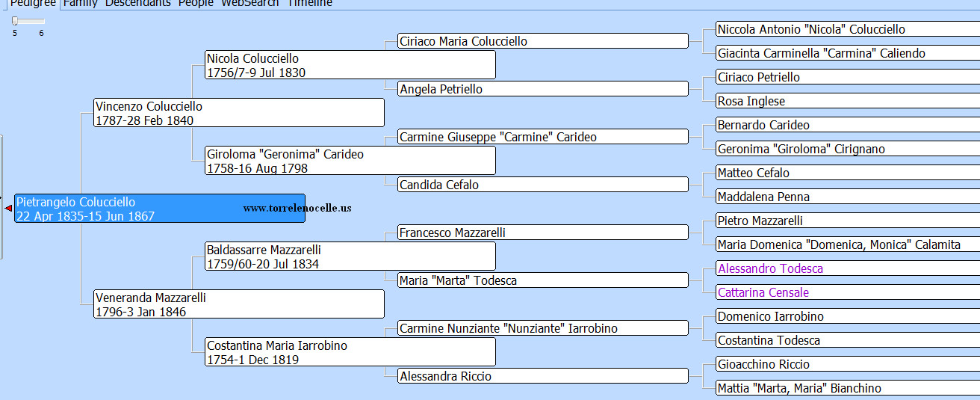Switch to the Family tab

pyautogui.click(x=80, y=3)
